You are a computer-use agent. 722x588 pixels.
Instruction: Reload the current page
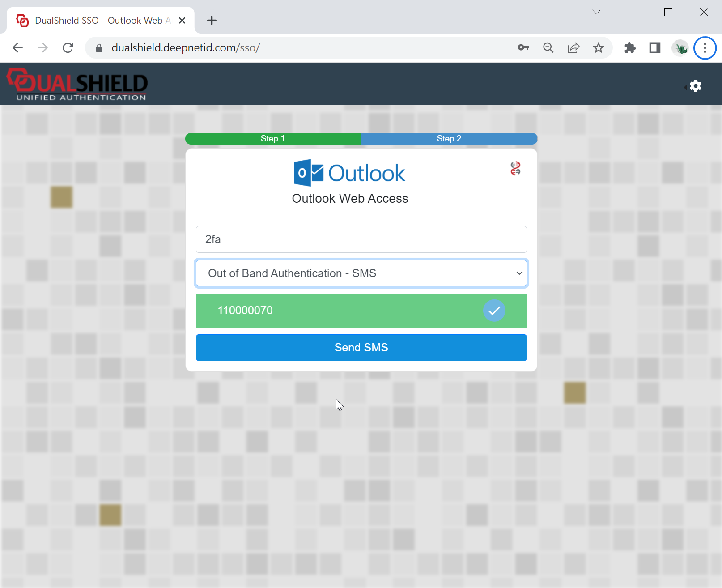pyautogui.click(x=68, y=48)
